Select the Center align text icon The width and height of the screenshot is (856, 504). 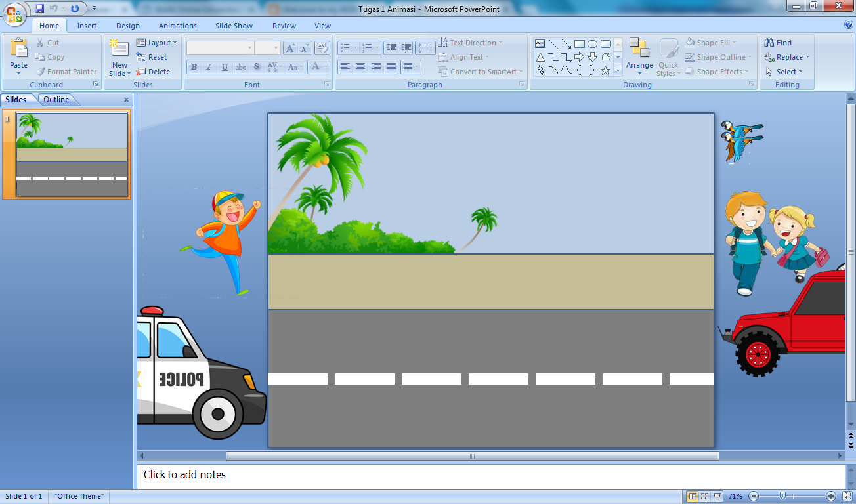pyautogui.click(x=360, y=67)
